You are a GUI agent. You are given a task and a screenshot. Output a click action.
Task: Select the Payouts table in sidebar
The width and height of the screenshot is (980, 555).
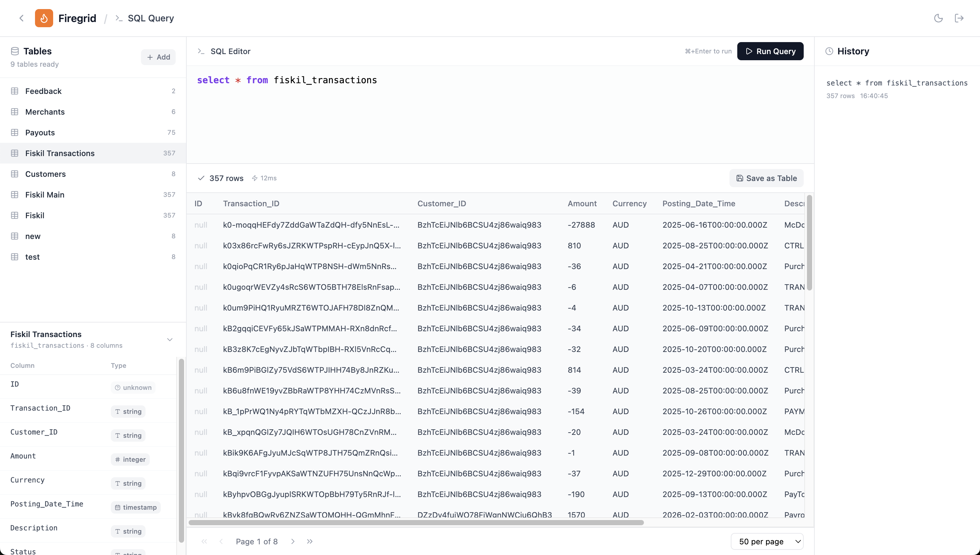40,132
